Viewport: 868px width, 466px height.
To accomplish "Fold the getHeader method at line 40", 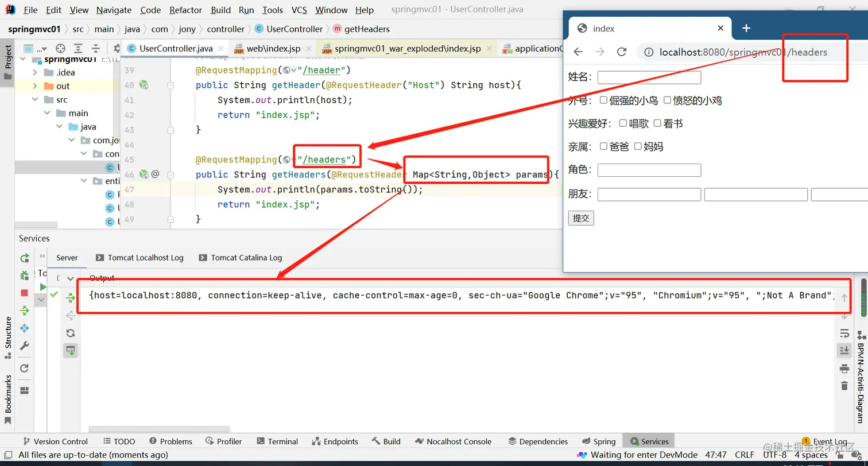I will 170,85.
